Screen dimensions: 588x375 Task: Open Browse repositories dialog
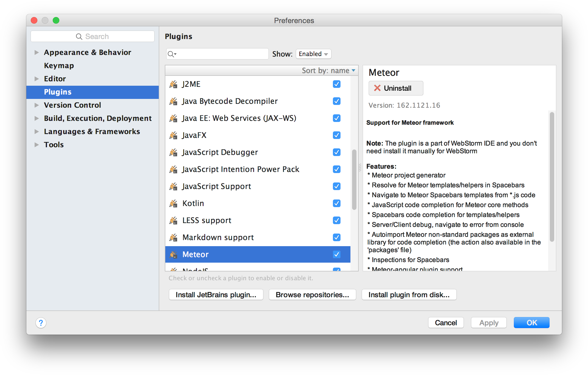pos(312,295)
